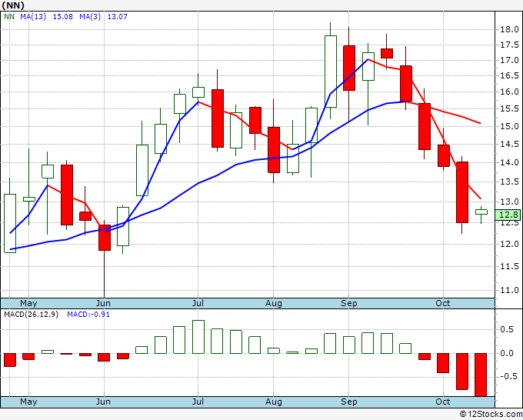Click the 12.0 price axis label
Image resolution: width=523 pixels, height=420 pixels.
click(x=509, y=244)
